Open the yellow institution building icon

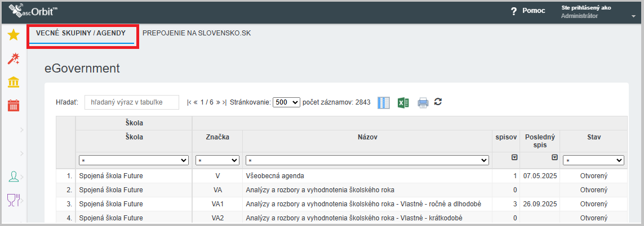click(x=14, y=83)
